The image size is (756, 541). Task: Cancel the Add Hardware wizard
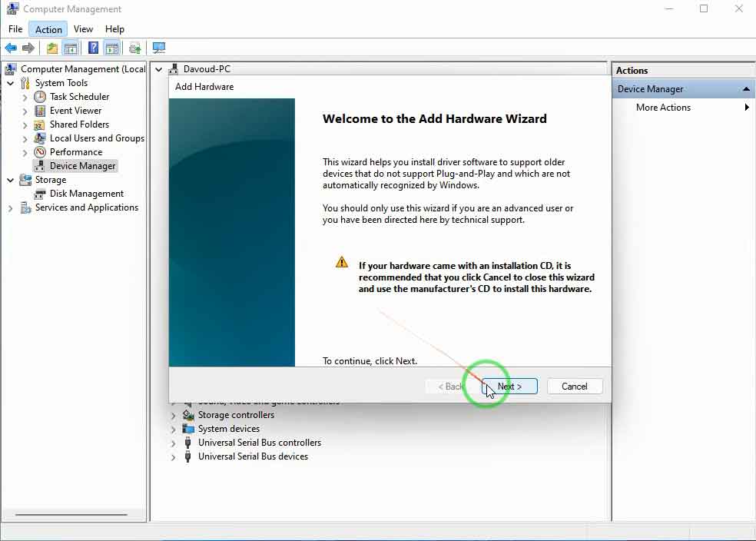point(574,387)
